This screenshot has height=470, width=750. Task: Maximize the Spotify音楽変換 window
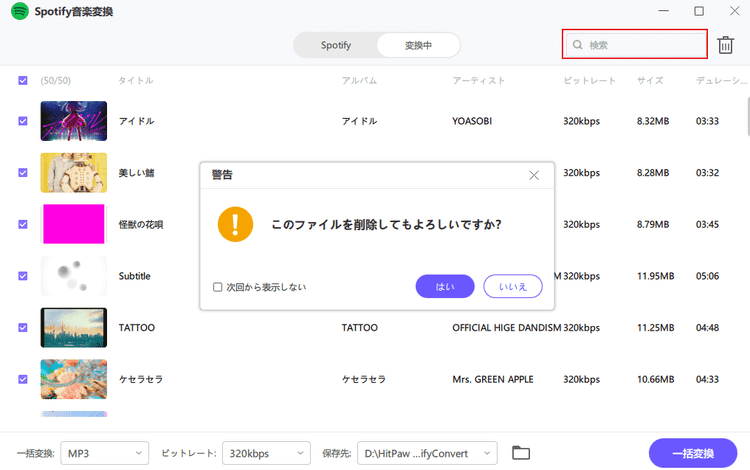pos(699,11)
